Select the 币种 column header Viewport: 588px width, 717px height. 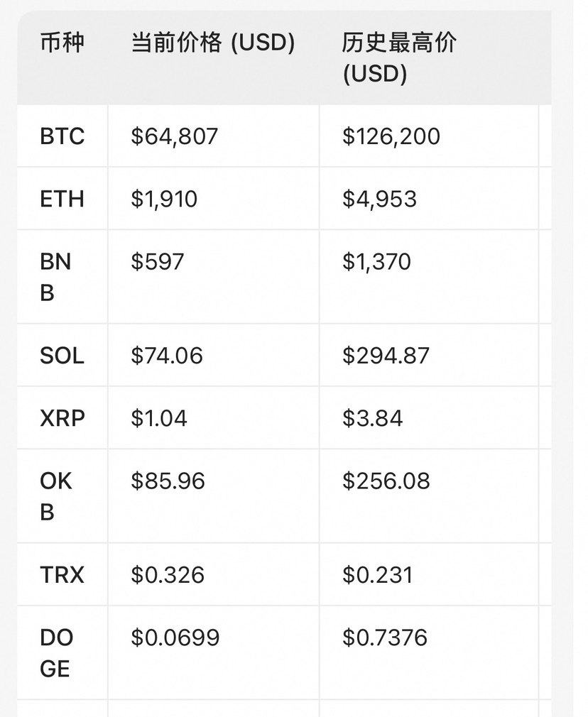pos(62,43)
